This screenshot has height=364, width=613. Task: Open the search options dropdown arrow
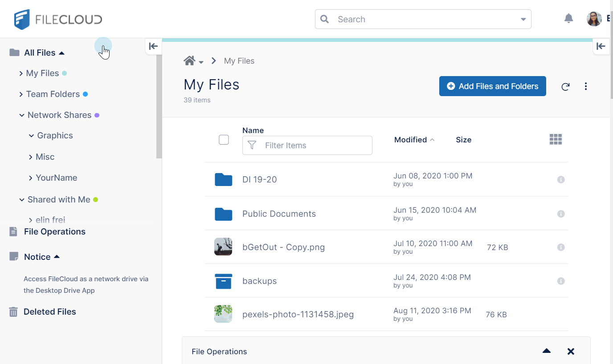click(523, 20)
